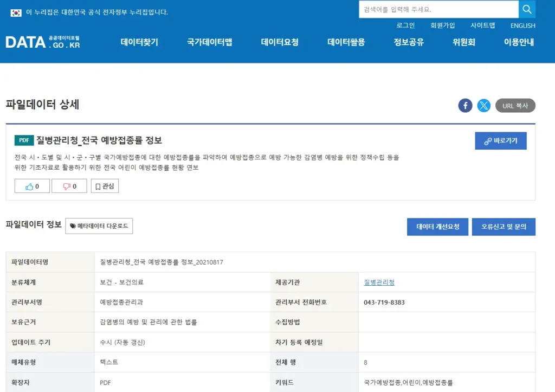Click the search magnifier icon button
This screenshot has height=392, width=555.
click(x=527, y=9)
